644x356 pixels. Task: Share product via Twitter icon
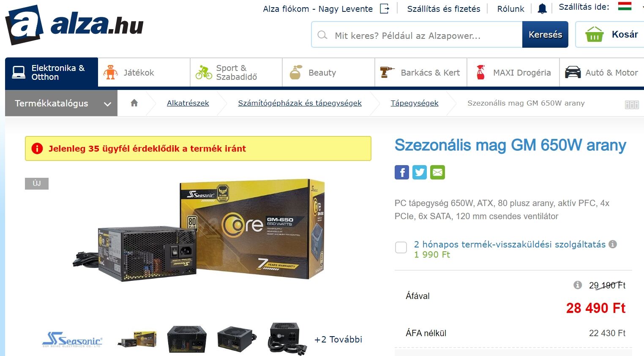pos(420,172)
